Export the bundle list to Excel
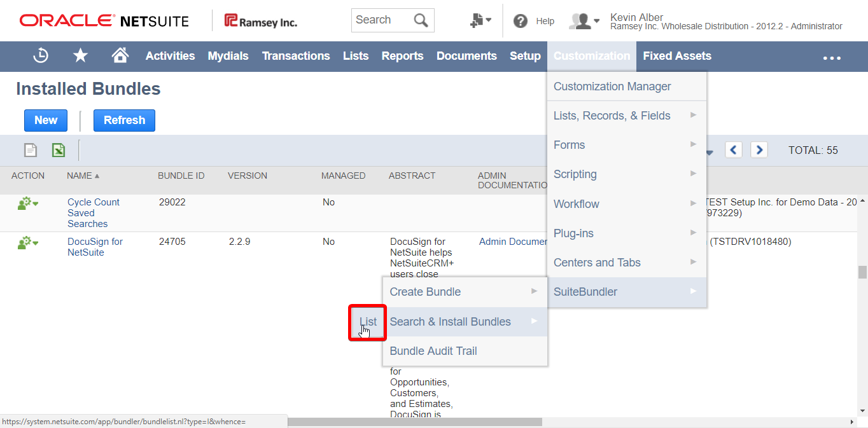This screenshot has height=428, width=868. pos(58,149)
